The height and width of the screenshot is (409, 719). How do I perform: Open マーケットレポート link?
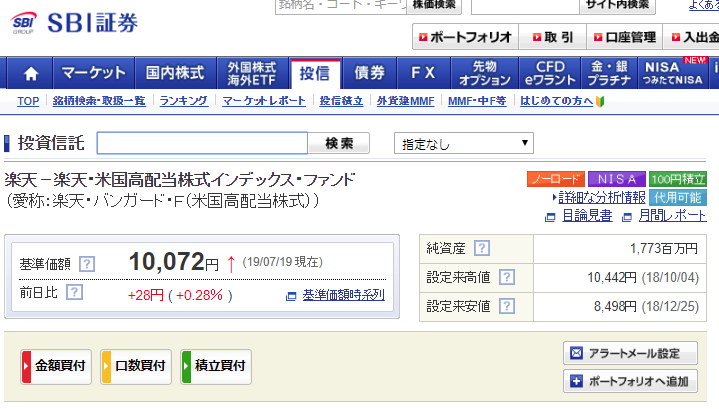(264, 101)
